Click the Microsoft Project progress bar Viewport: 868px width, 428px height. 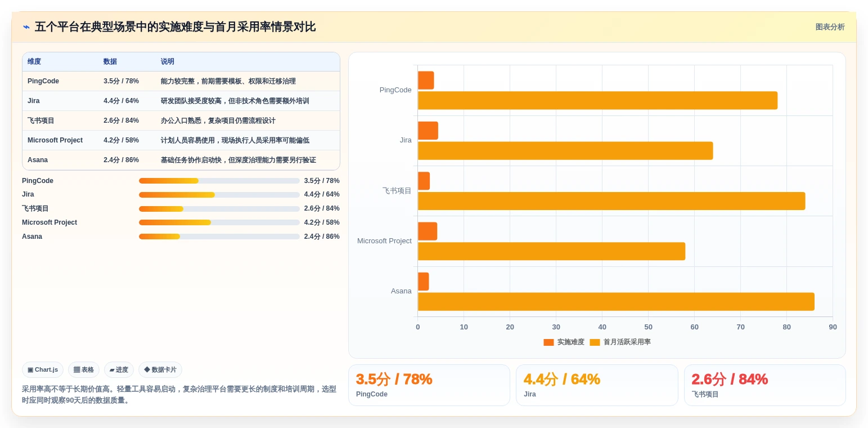coord(219,222)
